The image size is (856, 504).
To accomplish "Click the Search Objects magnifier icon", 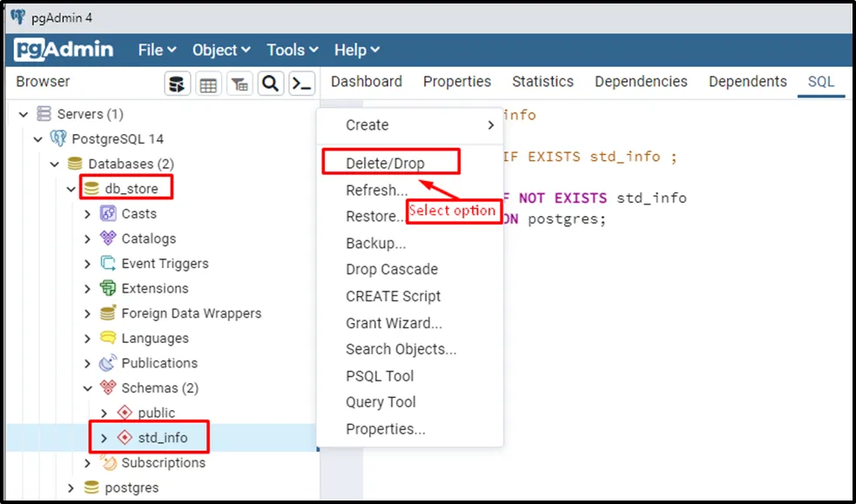I will pos(271,84).
